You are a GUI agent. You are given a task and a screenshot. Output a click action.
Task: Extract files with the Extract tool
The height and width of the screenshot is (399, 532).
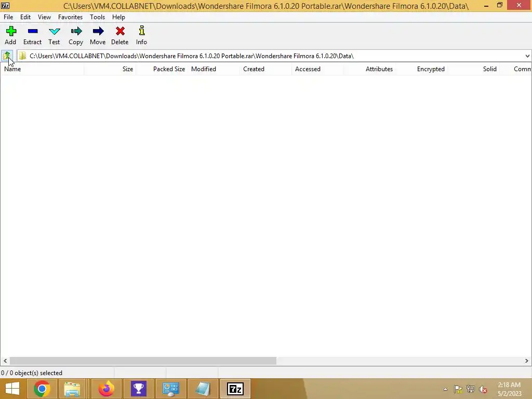[x=32, y=35]
